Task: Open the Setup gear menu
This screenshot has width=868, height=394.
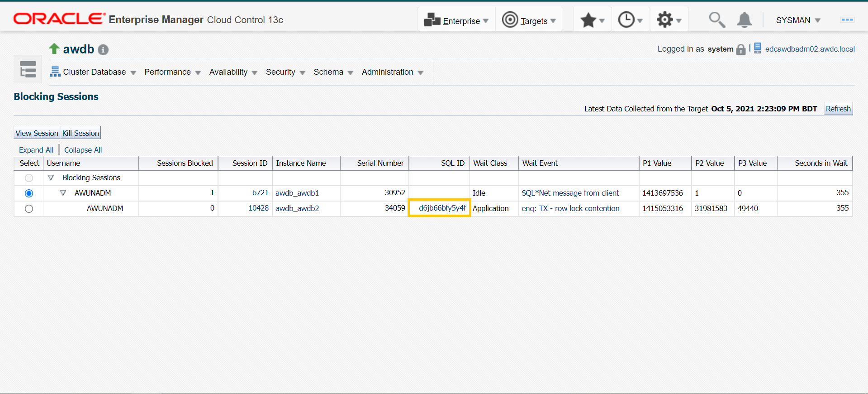Action: [x=669, y=20]
